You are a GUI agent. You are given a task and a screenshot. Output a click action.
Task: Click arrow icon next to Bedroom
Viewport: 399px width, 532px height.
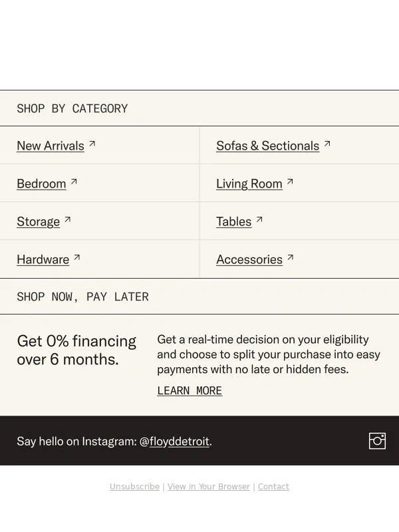(x=74, y=182)
